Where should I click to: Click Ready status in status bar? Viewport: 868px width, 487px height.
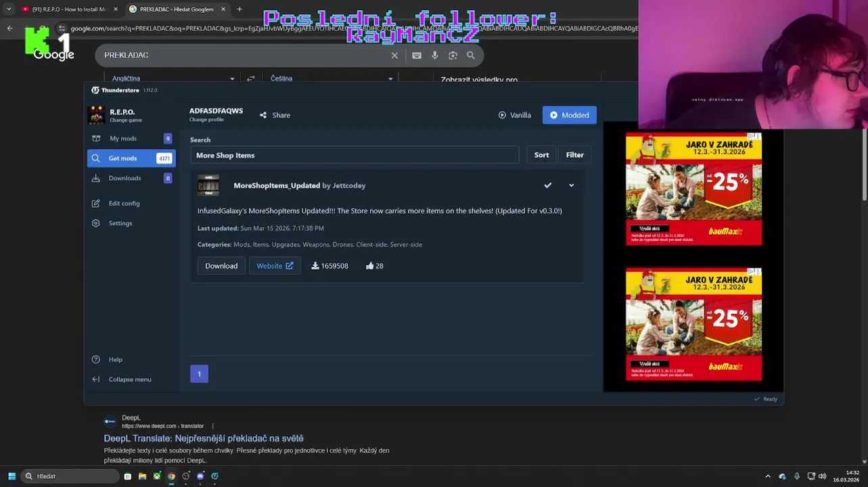[766, 399]
